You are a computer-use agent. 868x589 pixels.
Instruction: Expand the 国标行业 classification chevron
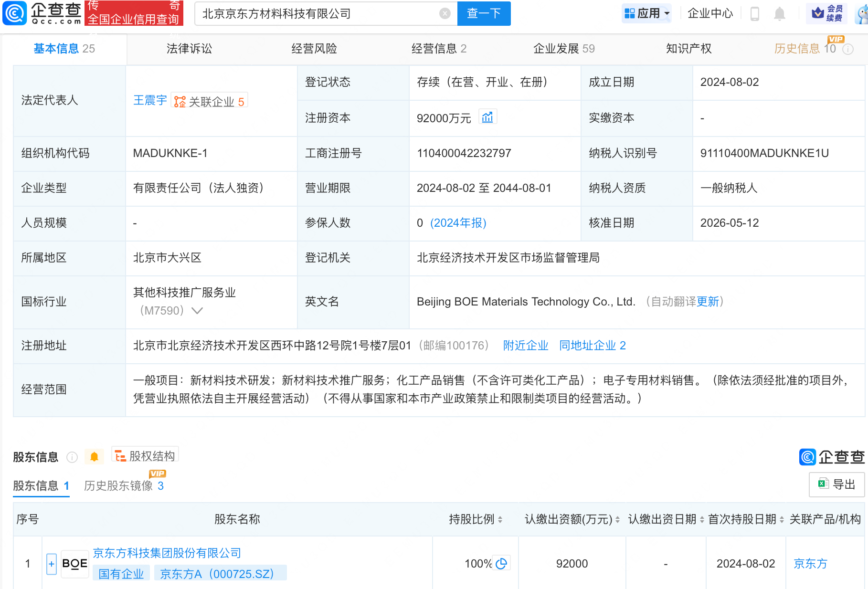tap(197, 311)
